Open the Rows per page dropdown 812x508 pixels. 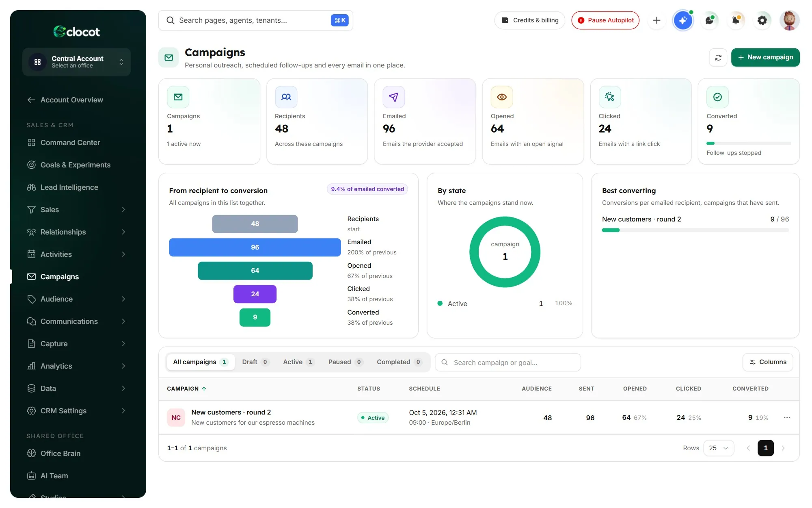point(718,448)
